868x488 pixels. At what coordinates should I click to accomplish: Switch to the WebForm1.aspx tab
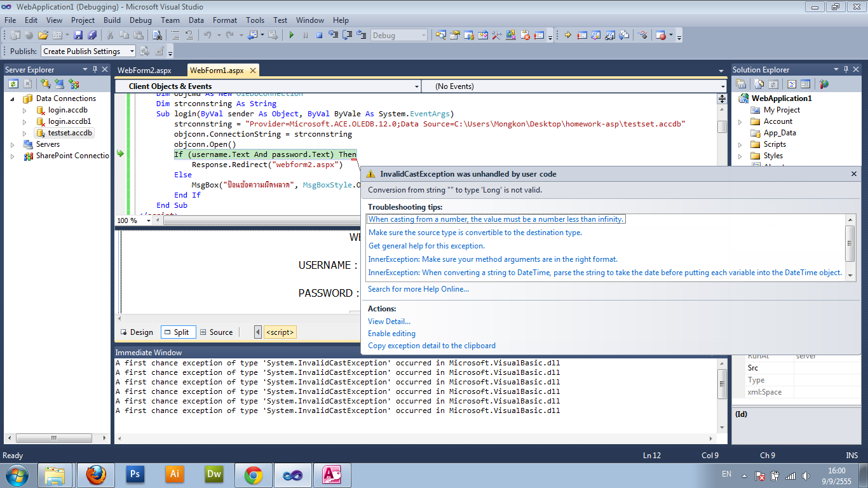pyautogui.click(x=217, y=71)
